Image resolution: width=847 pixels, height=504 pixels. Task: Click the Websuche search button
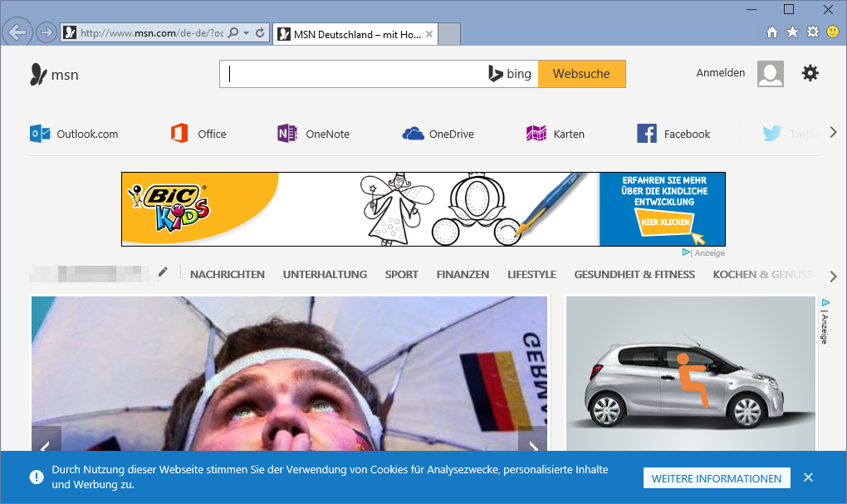pos(581,74)
